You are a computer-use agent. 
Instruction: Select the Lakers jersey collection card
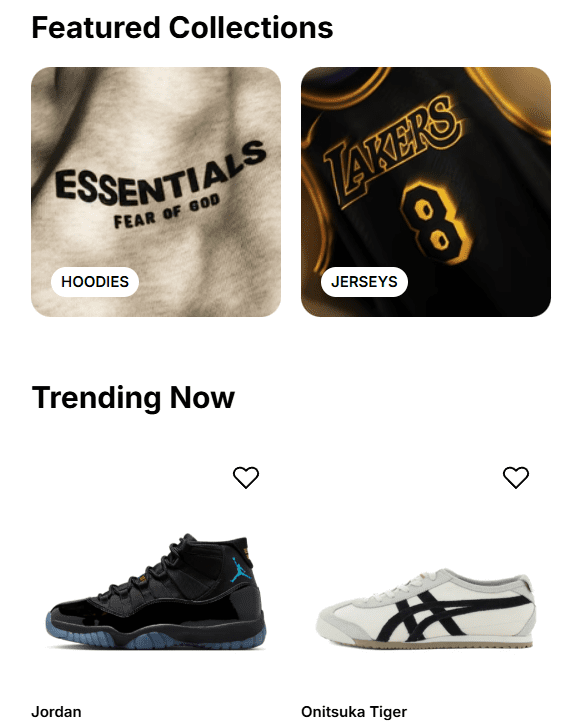tap(426, 192)
